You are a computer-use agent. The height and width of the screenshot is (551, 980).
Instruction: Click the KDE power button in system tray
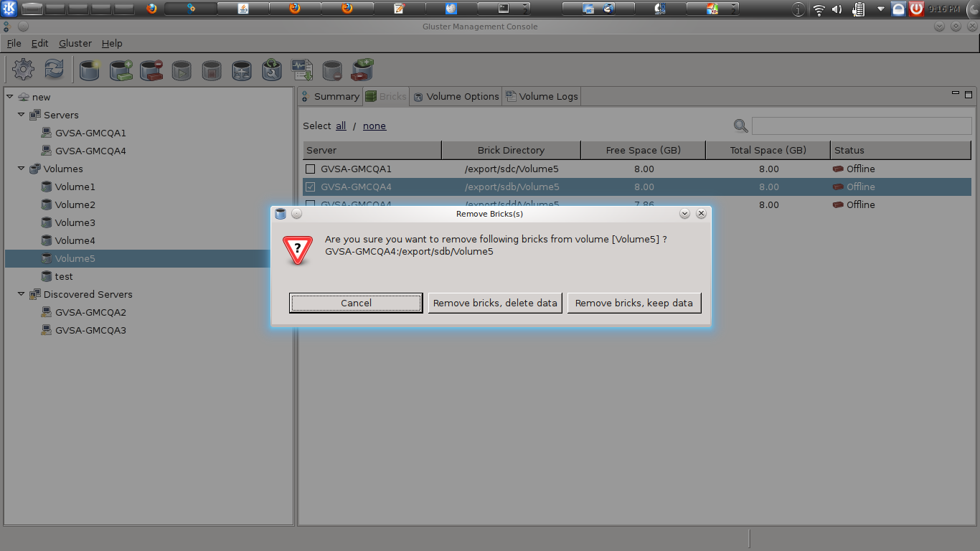point(917,9)
